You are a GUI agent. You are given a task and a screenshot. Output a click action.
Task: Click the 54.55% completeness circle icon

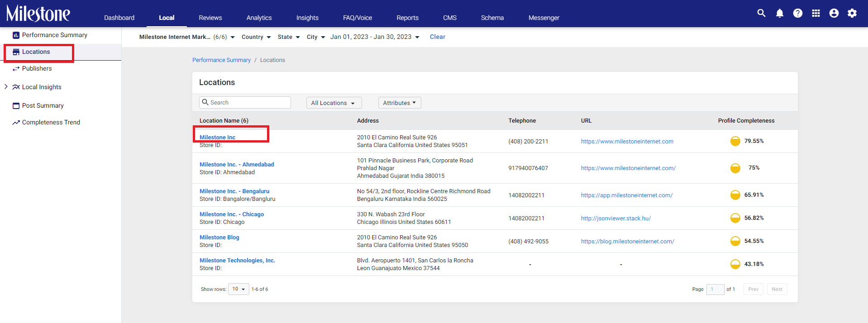click(x=735, y=241)
